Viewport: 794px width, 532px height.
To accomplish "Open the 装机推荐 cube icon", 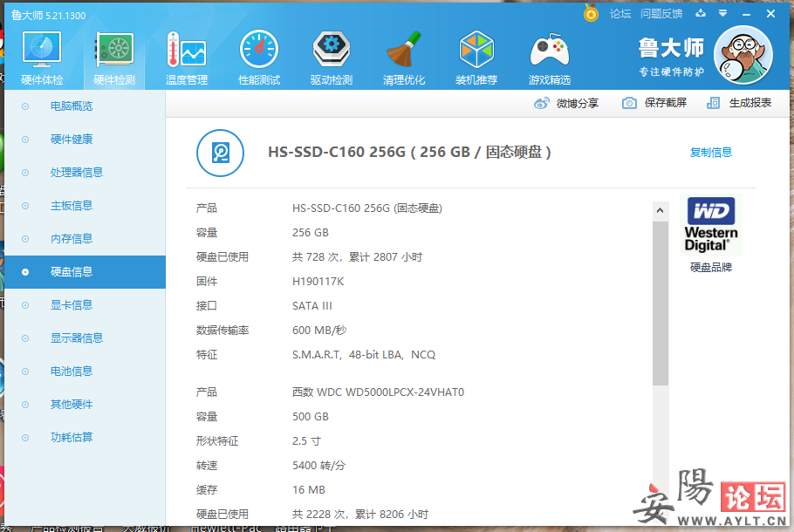I will [x=476, y=50].
